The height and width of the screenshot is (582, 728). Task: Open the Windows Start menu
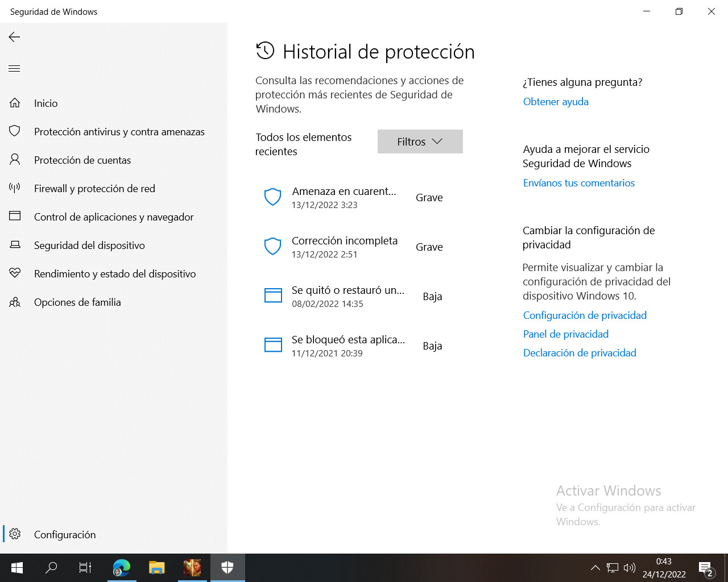click(x=17, y=568)
